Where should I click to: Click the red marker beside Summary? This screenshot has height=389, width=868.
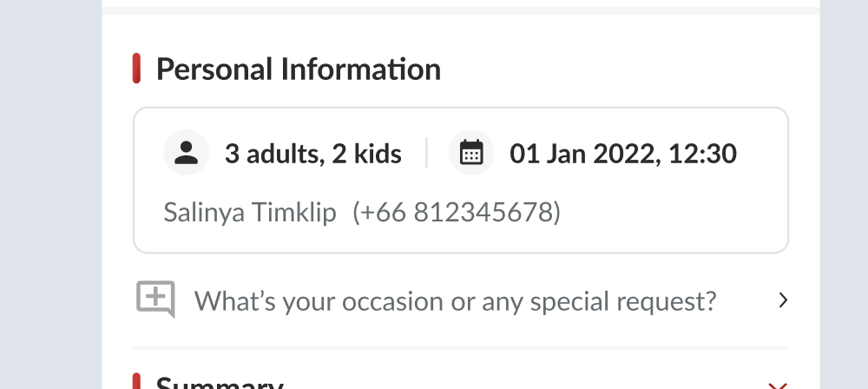pyautogui.click(x=136, y=382)
